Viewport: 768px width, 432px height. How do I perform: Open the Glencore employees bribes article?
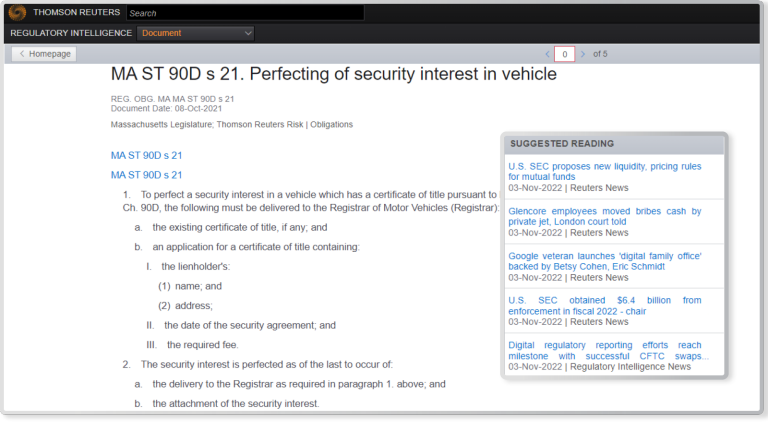coord(604,216)
